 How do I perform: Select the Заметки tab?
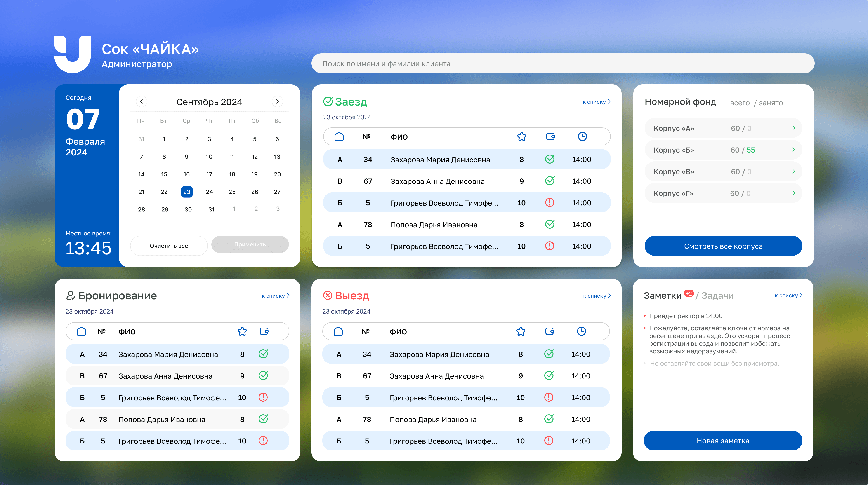(x=663, y=296)
